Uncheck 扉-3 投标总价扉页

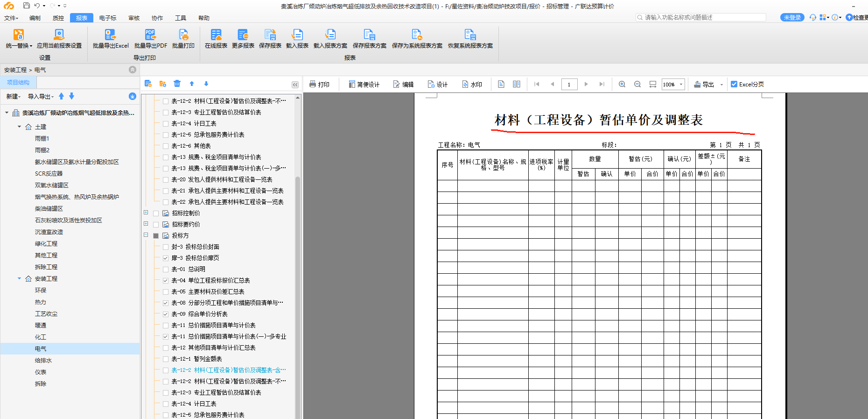click(166, 258)
